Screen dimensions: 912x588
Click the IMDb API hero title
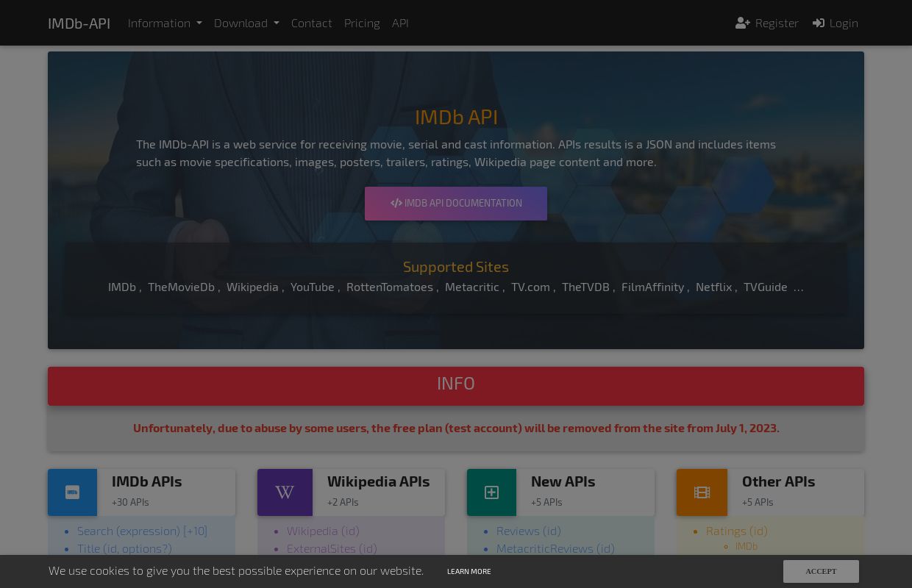456,117
